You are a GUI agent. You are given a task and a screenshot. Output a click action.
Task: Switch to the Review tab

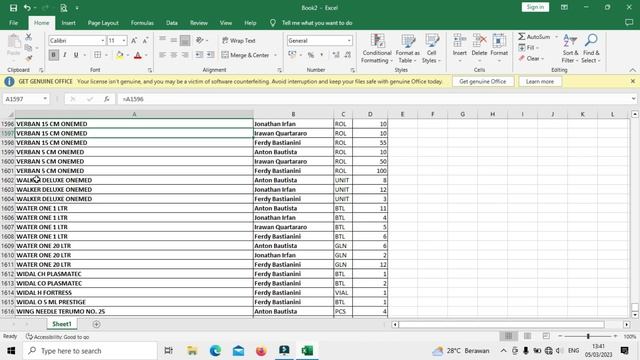(x=199, y=23)
